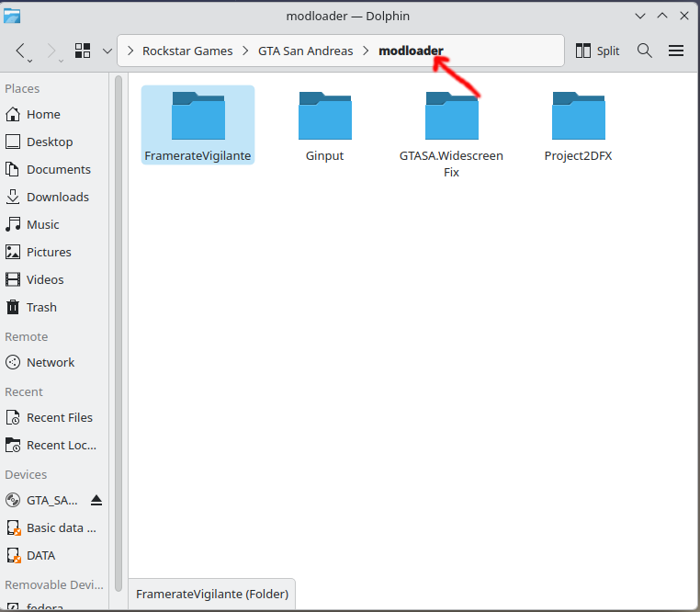Viewport: 700px width, 612px height.
Task: Click the Places section header
Action: [x=22, y=89]
